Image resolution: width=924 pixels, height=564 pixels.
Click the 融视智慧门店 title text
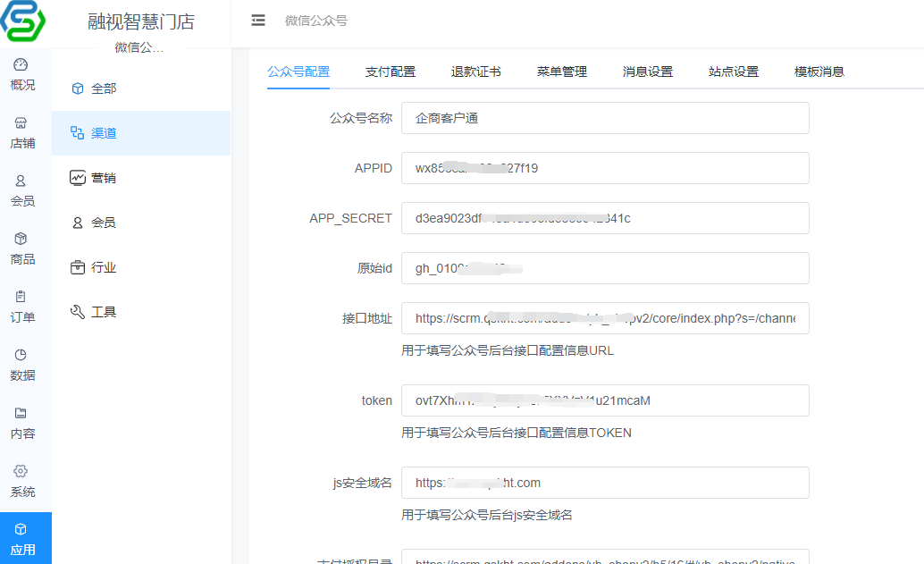point(141,21)
